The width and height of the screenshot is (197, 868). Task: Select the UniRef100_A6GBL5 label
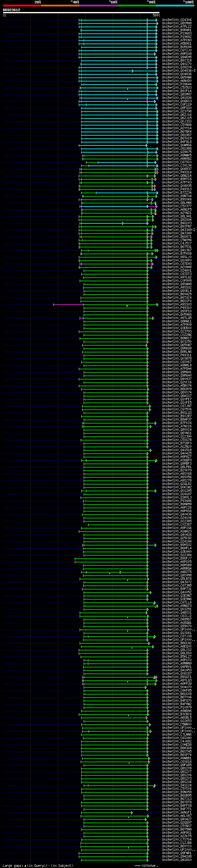pos(177,718)
